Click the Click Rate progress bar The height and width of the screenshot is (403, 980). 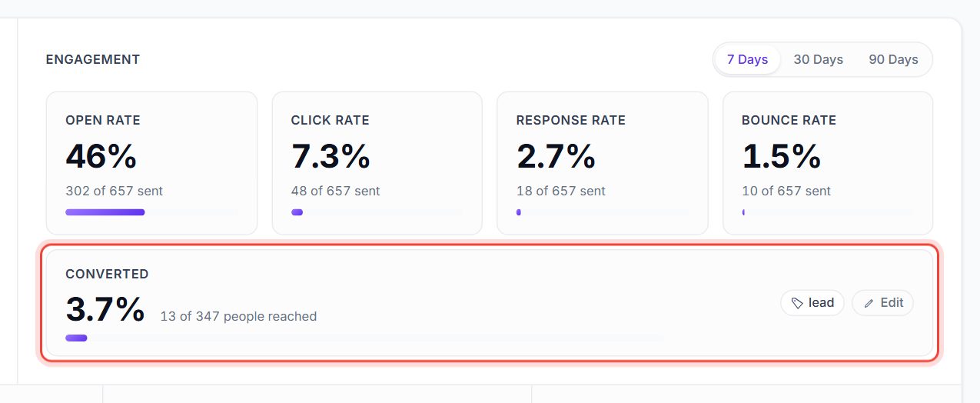pos(377,212)
